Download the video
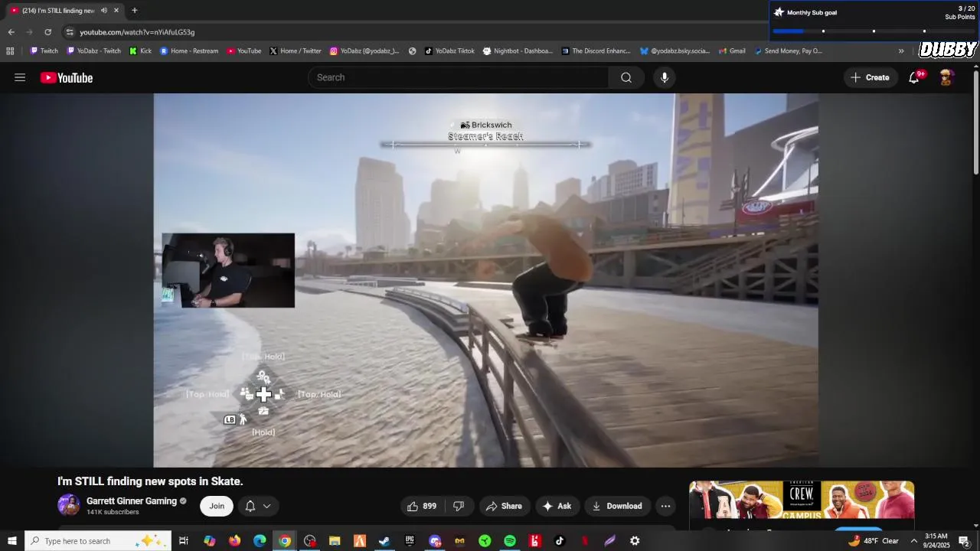980x551 pixels. coord(618,506)
